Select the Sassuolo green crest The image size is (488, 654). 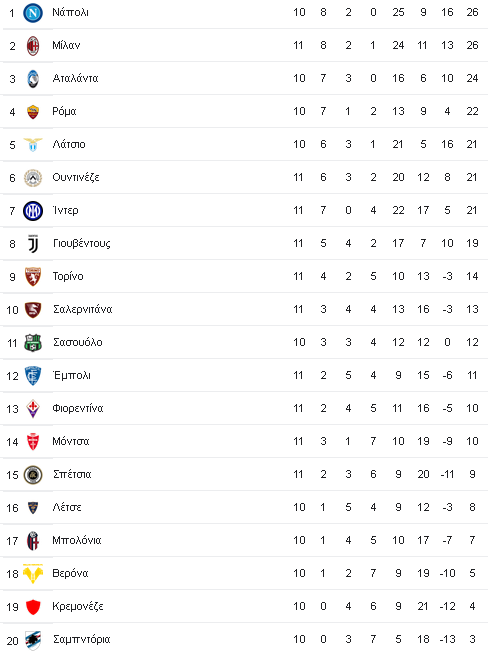(33, 342)
